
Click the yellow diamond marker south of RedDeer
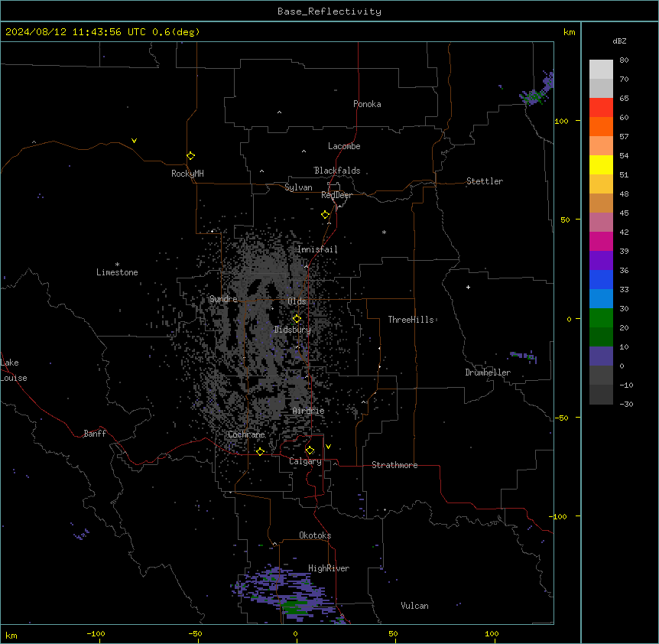tap(326, 215)
